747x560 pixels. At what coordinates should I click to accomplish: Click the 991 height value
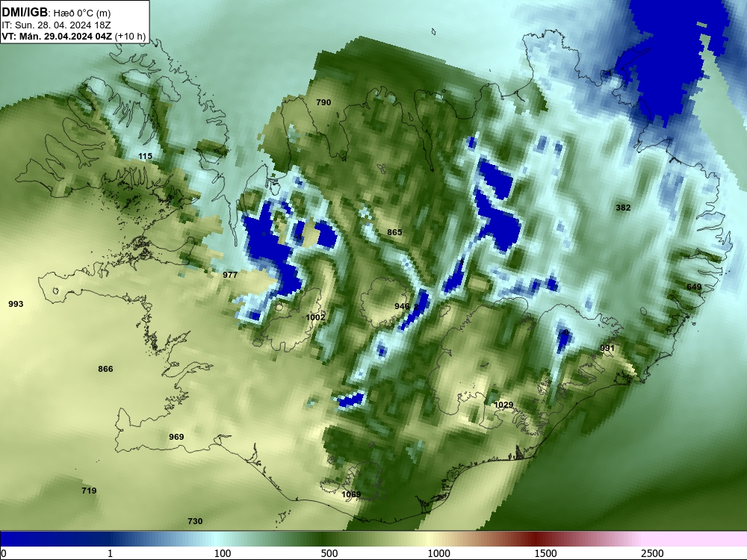pyautogui.click(x=607, y=348)
